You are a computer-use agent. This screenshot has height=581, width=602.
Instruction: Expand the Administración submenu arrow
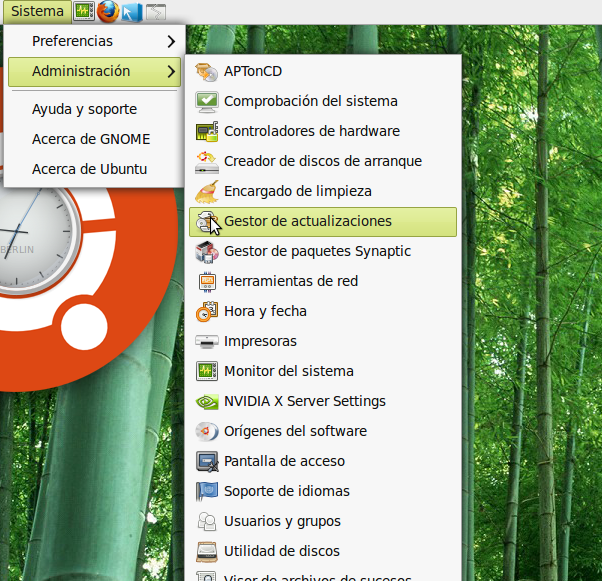point(171,71)
